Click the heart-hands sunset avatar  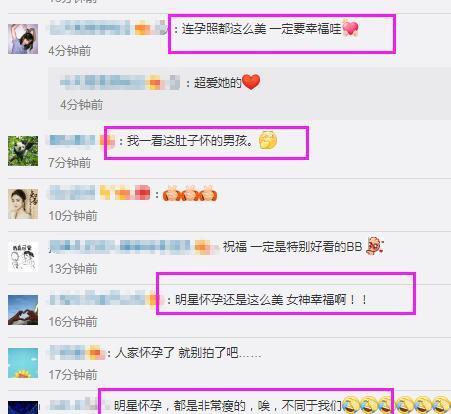click(23, 310)
